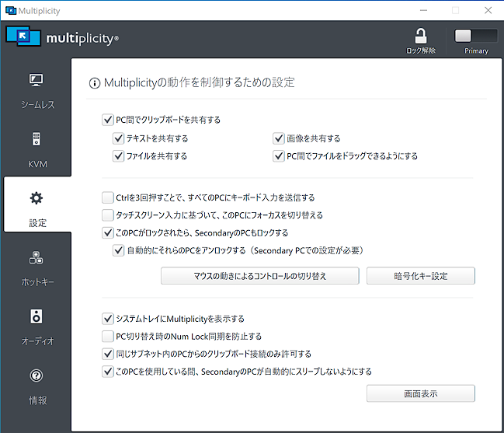504x433 pixels.
Task: Click the Multiplicity title bar app icon
Action: 11,11
